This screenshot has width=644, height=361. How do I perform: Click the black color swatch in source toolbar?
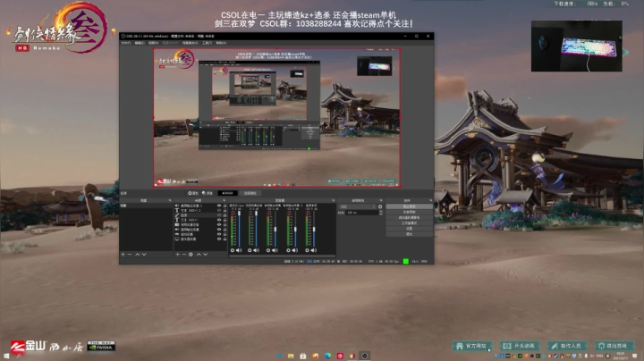(x=227, y=193)
